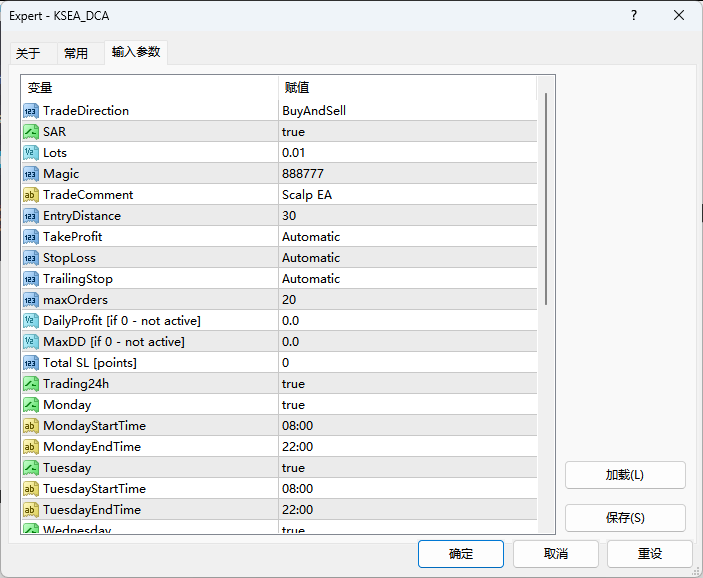
Task: Click the icon beside MaxDD variable
Action: [31, 342]
